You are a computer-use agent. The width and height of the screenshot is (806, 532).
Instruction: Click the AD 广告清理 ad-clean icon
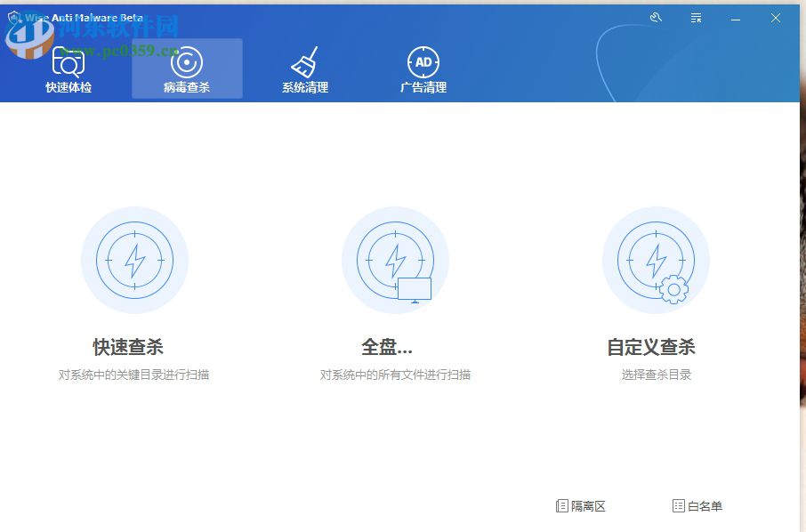click(424, 60)
